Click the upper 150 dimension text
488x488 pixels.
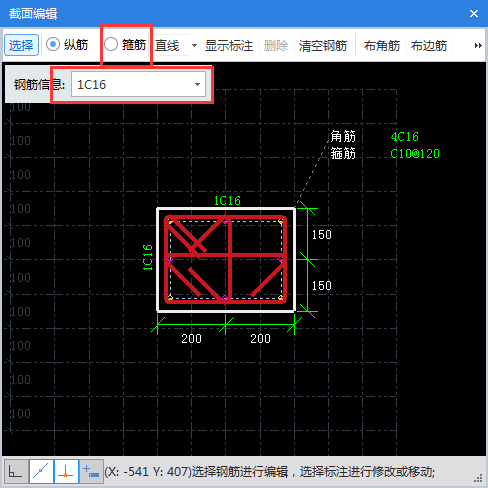321,235
